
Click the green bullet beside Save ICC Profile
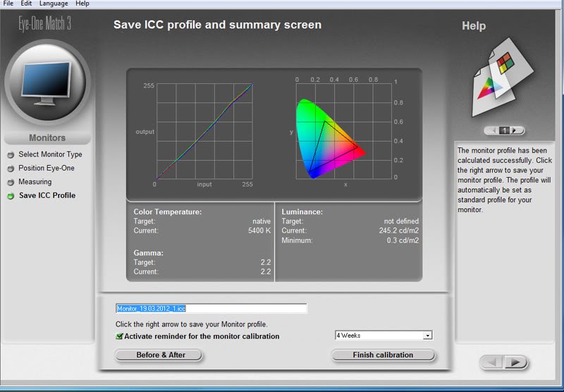[x=11, y=196]
